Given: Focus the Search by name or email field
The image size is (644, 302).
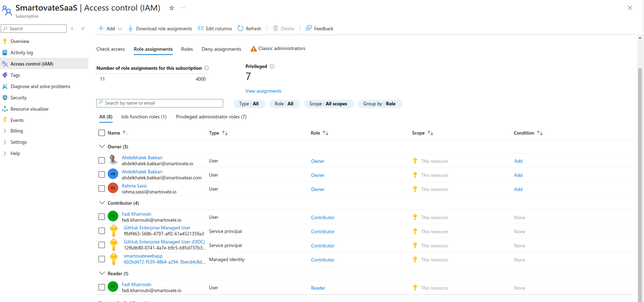Looking at the screenshot, I should [160, 103].
